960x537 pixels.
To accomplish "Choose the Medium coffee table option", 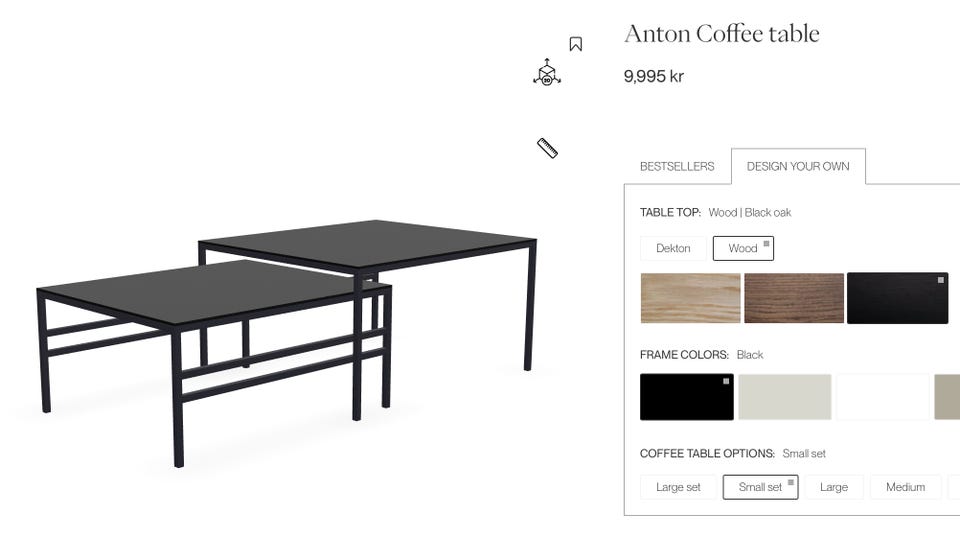I will click(906, 487).
